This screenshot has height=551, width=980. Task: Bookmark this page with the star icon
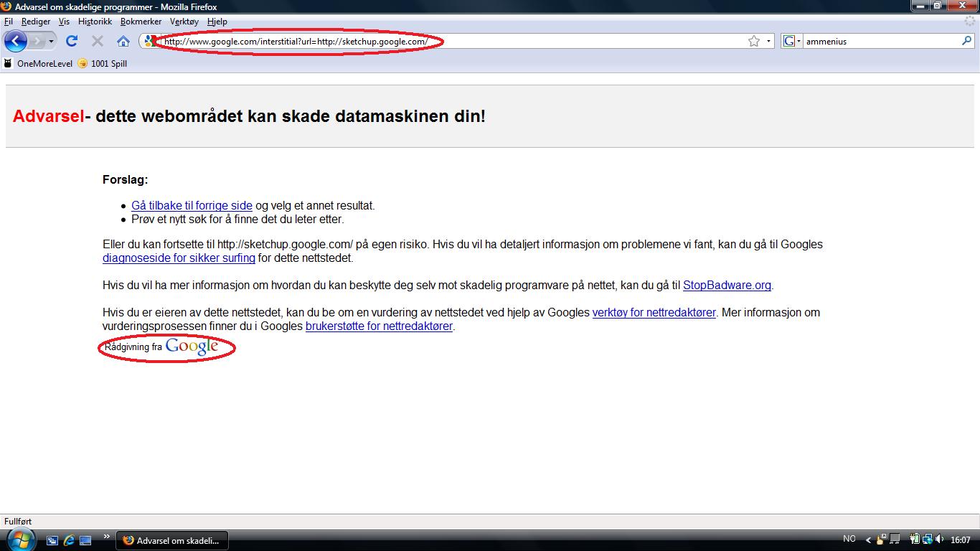coord(754,41)
